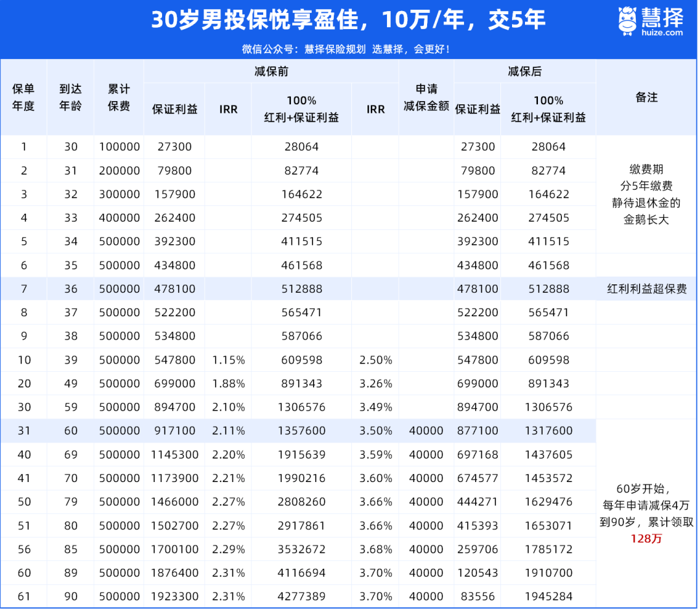Select the 申请减保金额 column header
This screenshot has width=700, height=609.
pos(426,98)
